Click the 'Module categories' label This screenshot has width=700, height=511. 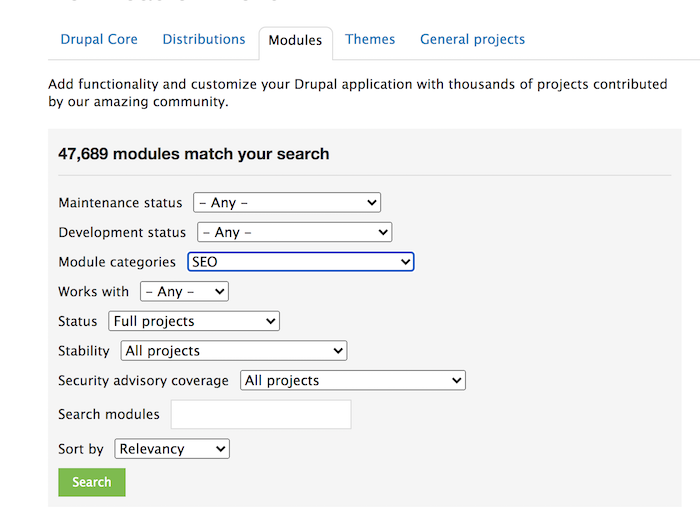117,262
